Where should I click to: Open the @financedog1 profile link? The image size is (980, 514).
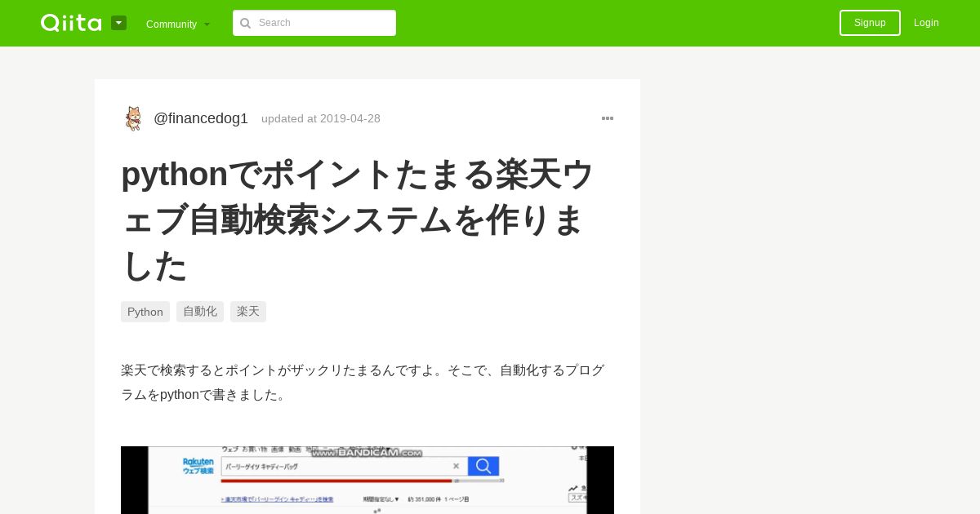click(201, 118)
